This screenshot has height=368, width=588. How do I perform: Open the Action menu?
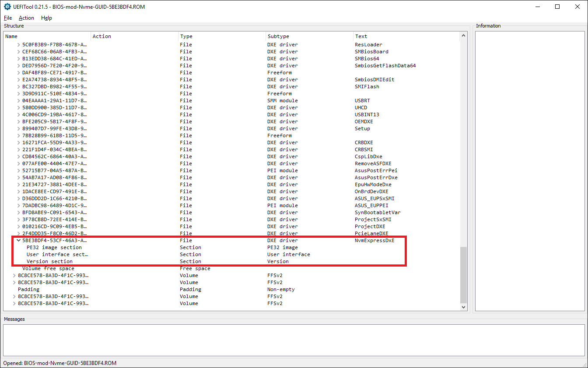tap(26, 18)
